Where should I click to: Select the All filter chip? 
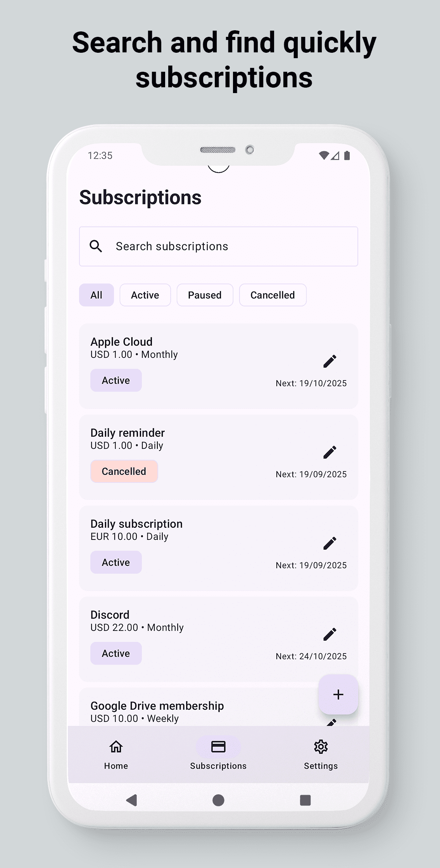96,295
